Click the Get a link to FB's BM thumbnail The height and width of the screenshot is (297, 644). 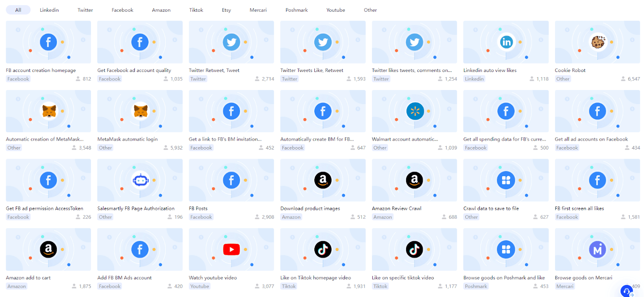231,111
